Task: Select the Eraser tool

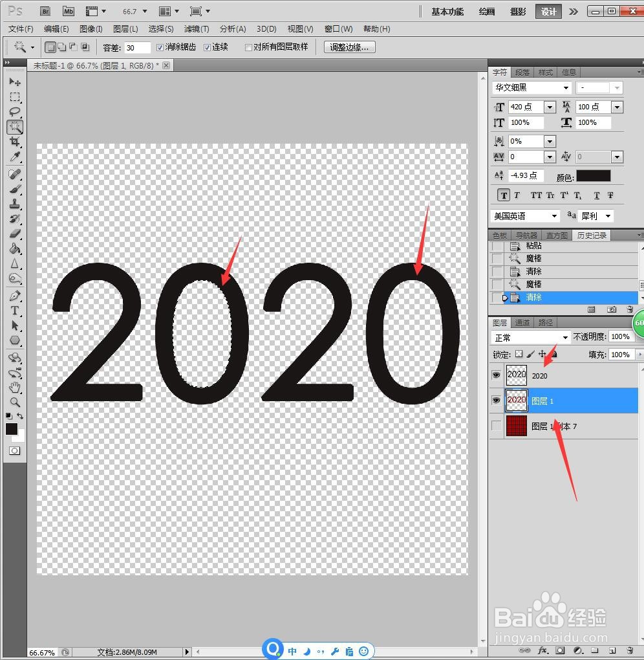Action: coord(15,233)
